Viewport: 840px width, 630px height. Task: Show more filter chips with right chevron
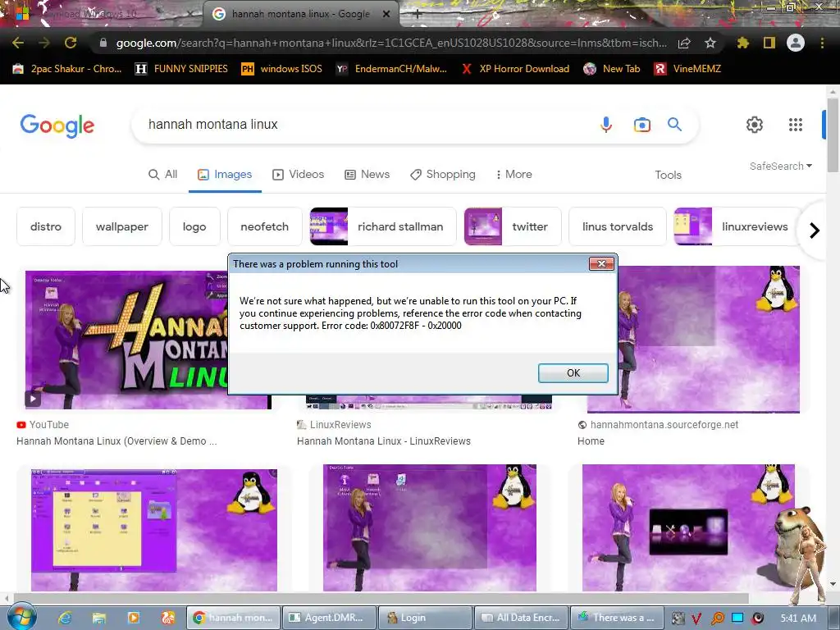[815, 231]
